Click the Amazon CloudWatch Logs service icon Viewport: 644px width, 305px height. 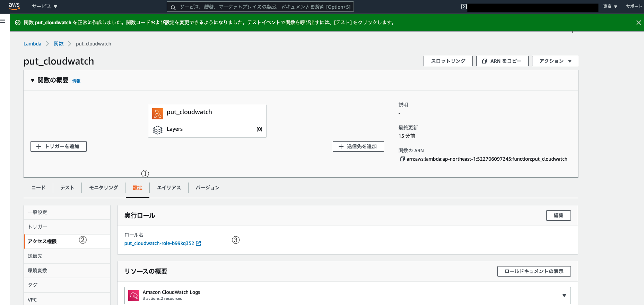[134, 295]
